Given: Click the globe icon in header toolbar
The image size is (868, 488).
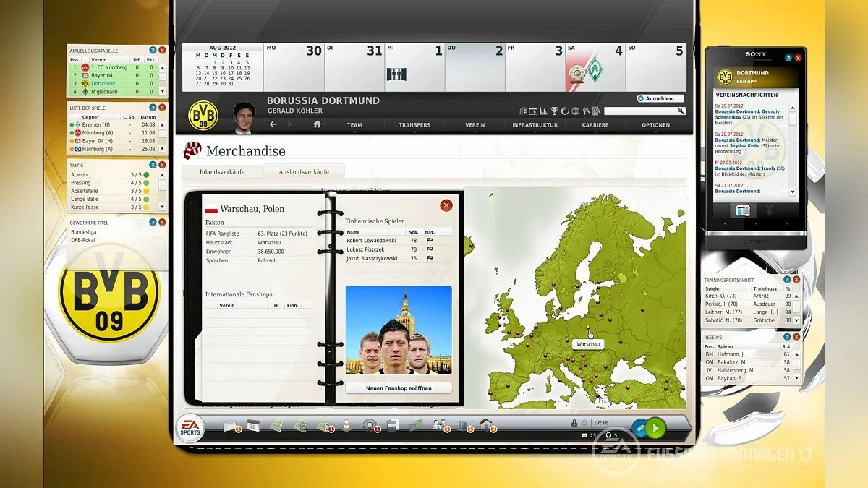Looking at the screenshot, I should pyautogui.click(x=576, y=111).
